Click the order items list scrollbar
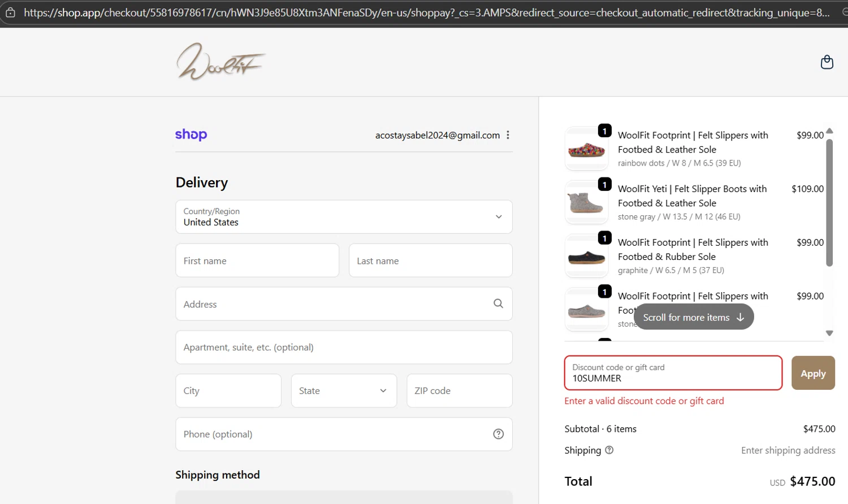This screenshot has height=504, width=848. 829,202
